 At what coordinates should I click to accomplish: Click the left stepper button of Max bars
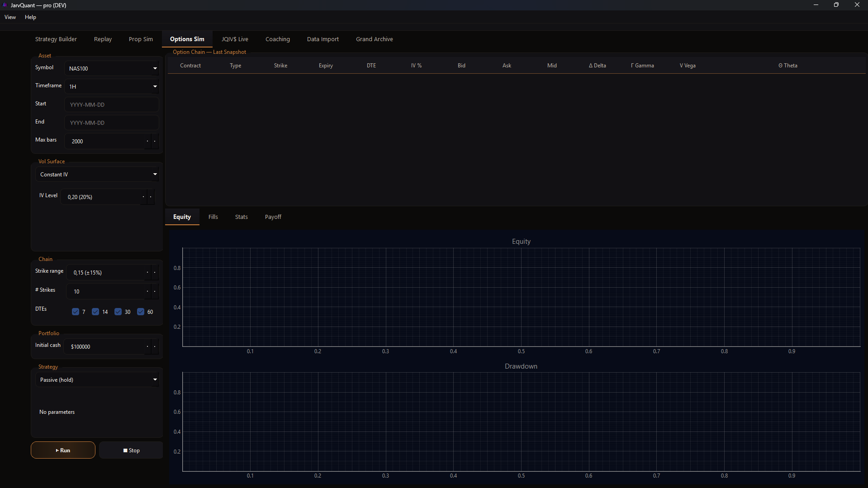coord(147,141)
